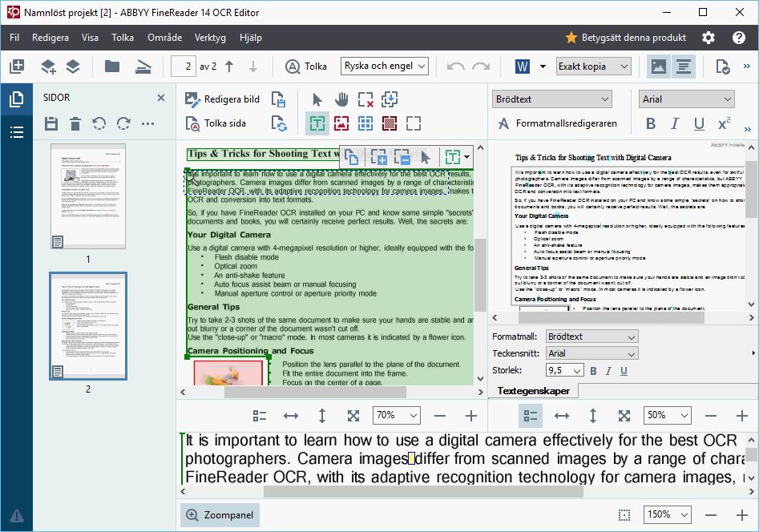Click Tolka recognize button in main toolbar
This screenshot has height=532, width=759.
306,66
